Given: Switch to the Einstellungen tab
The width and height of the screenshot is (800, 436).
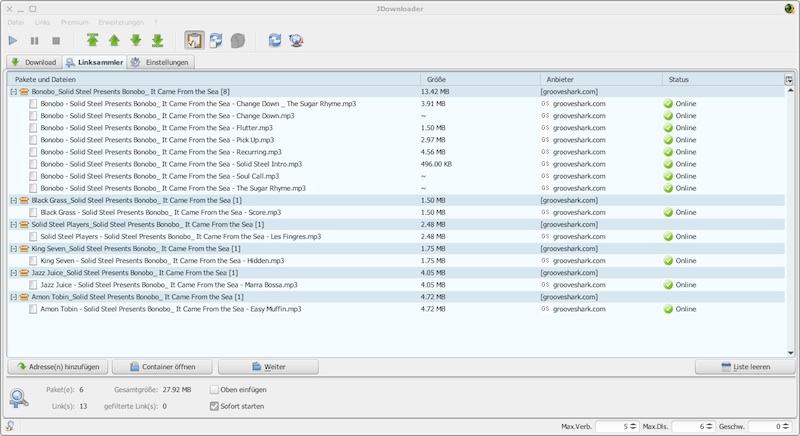Looking at the screenshot, I should click(x=161, y=62).
